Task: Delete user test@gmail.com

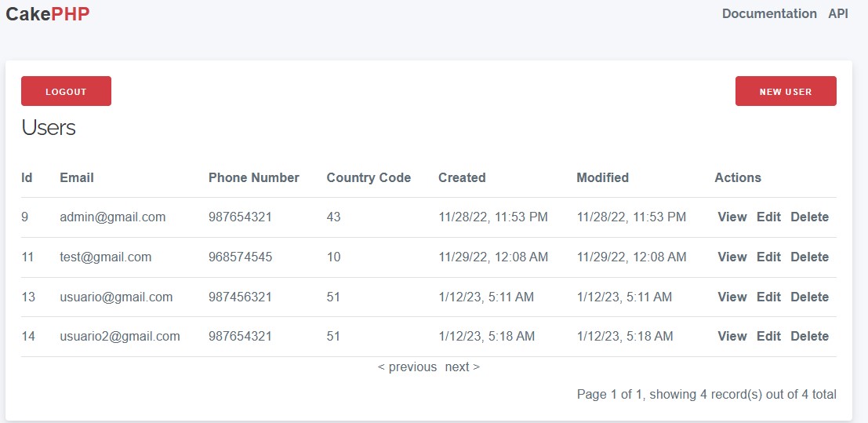Action: click(809, 257)
